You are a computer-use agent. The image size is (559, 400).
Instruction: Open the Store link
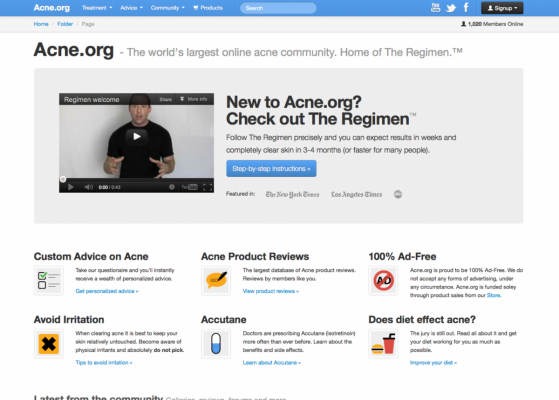(x=493, y=295)
